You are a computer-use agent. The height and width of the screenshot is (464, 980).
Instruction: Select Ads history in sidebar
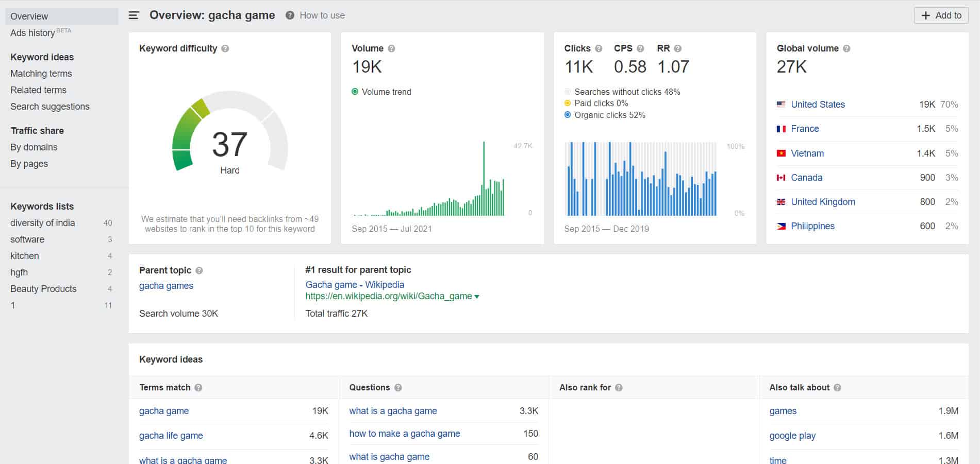tap(33, 33)
